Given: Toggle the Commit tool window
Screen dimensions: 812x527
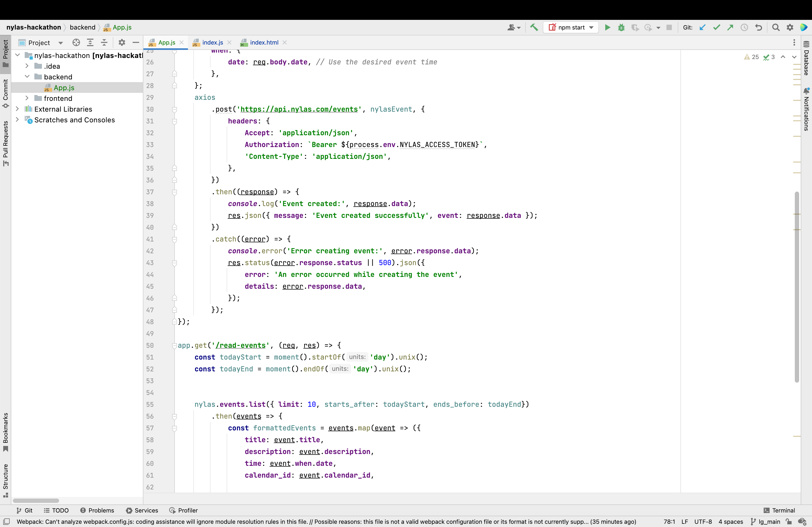Looking at the screenshot, I should tap(5, 93).
